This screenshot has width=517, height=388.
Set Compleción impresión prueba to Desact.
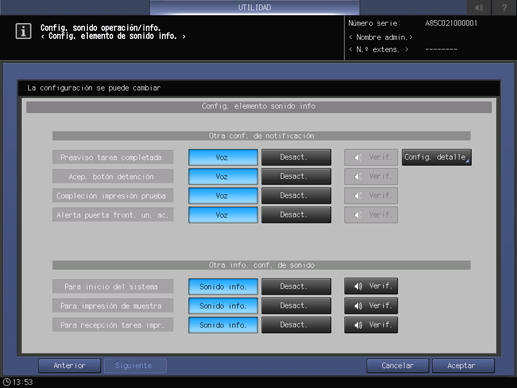tap(296, 196)
